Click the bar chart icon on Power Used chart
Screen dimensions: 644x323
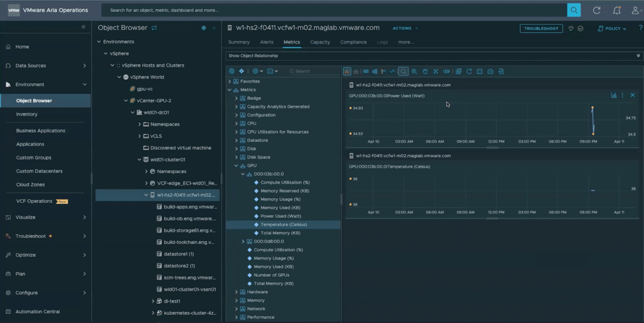(x=614, y=95)
